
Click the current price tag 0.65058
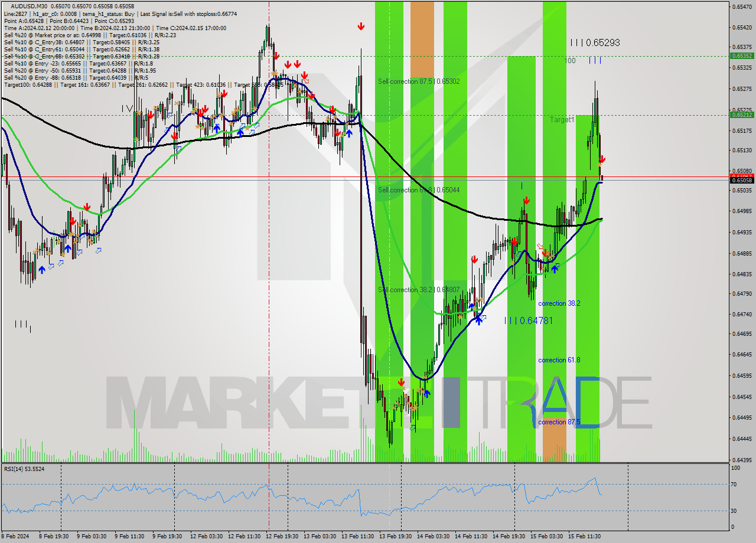click(x=741, y=180)
